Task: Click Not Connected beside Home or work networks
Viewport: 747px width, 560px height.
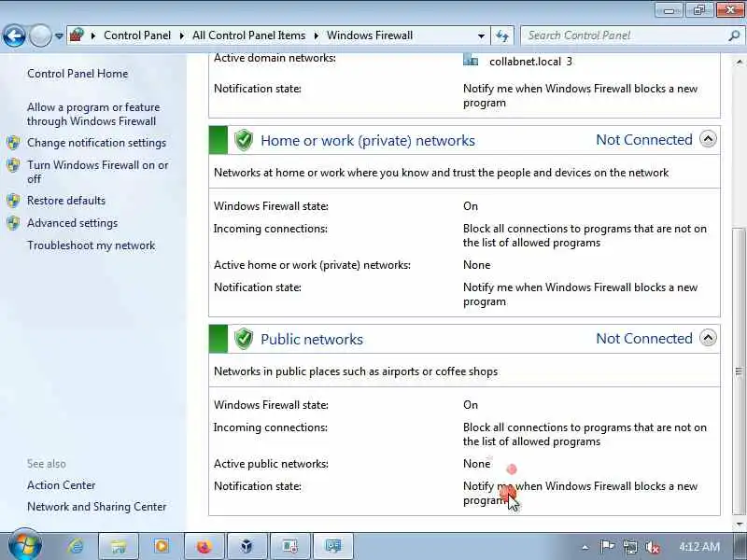Action: pyautogui.click(x=644, y=139)
